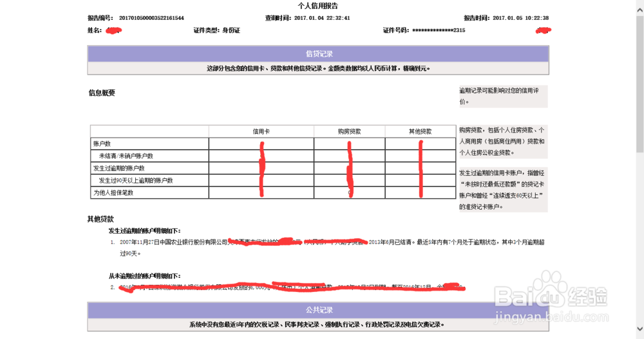Click the masked ID number ending in 2315

(439, 30)
